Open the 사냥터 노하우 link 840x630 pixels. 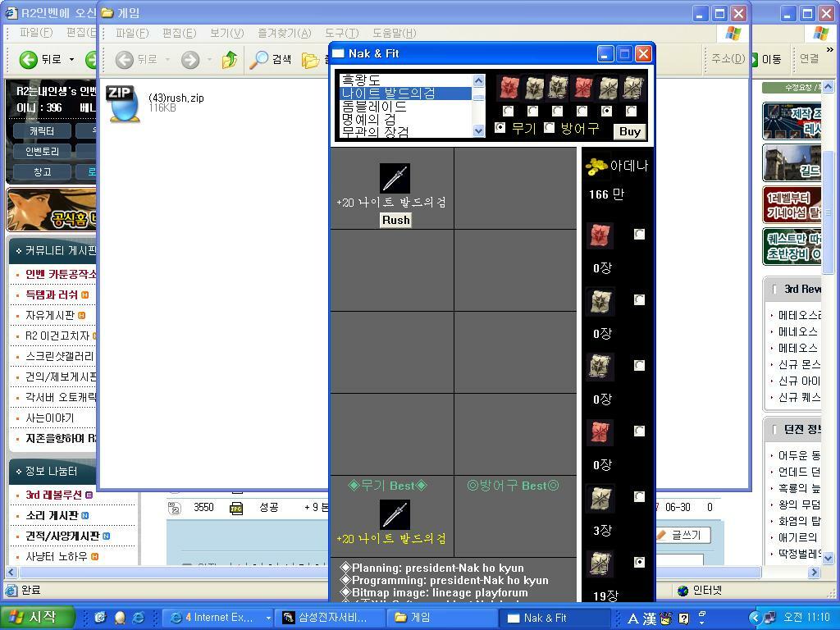(57, 556)
